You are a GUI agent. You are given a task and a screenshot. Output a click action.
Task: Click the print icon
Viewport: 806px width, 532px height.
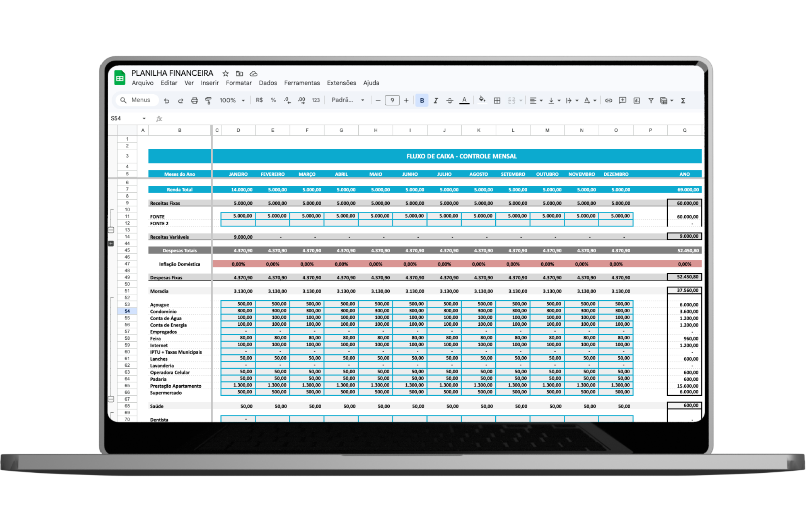click(x=195, y=101)
